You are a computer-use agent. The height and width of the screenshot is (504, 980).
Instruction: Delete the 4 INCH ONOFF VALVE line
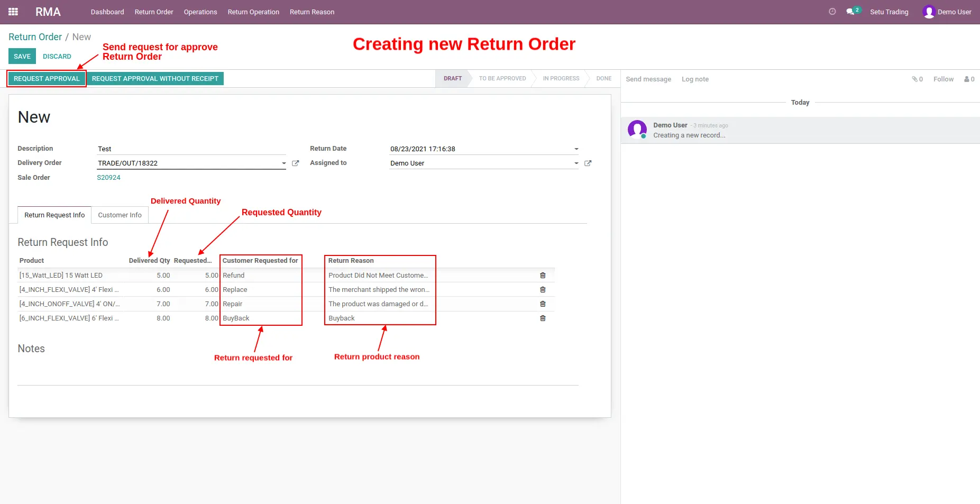pos(543,304)
